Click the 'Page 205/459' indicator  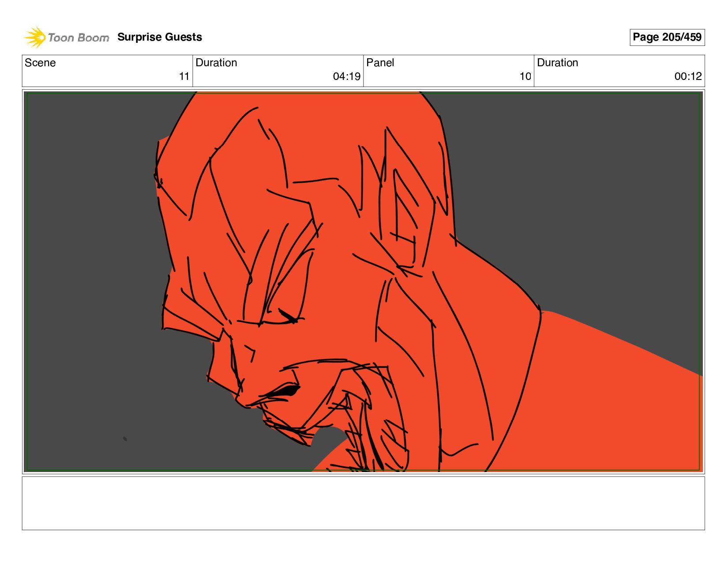[667, 37]
